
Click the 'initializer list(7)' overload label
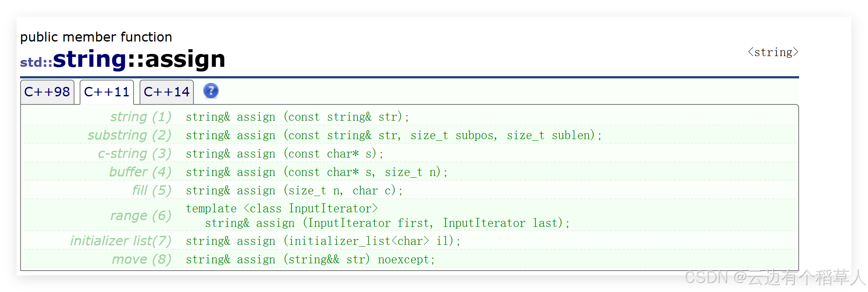click(x=121, y=241)
